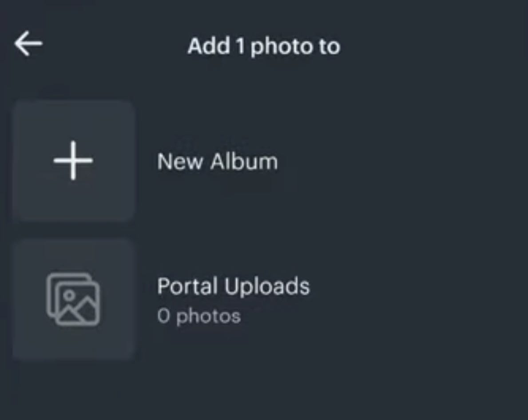Image resolution: width=528 pixels, height=420 pixels.
Task: Click the word "Uploads" in Portal Uploads
Action: [267, 286]
